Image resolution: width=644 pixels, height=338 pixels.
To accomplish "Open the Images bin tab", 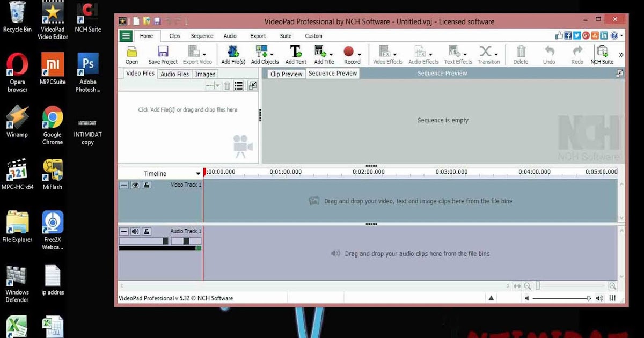I will pyautogui.click(x=205, y=74).
